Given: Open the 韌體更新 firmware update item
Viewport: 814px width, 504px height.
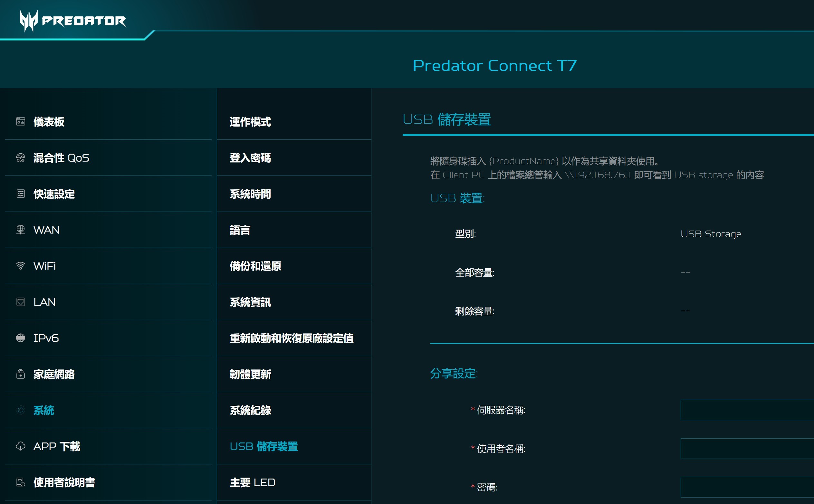Looking at the screenshot, I should tap(294, 374).
